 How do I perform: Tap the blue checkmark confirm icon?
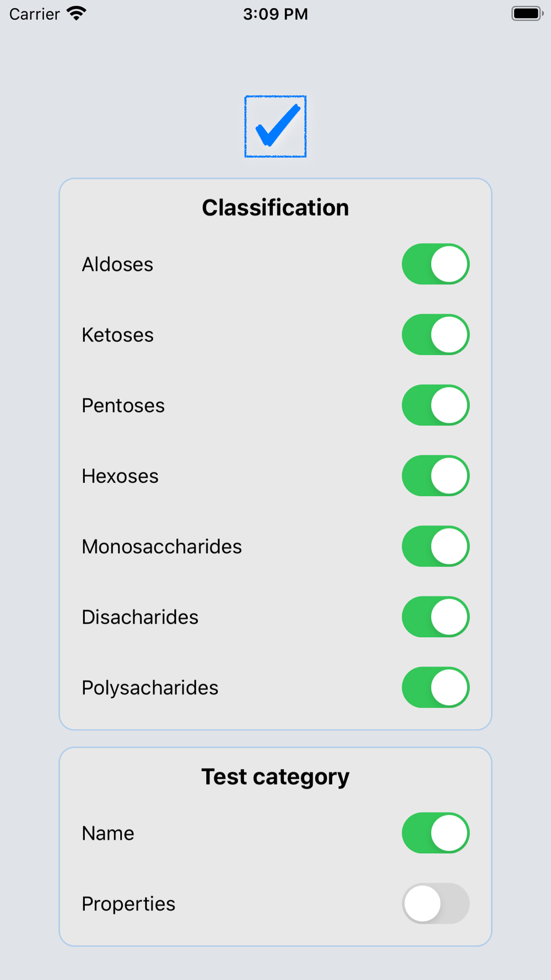275,127
